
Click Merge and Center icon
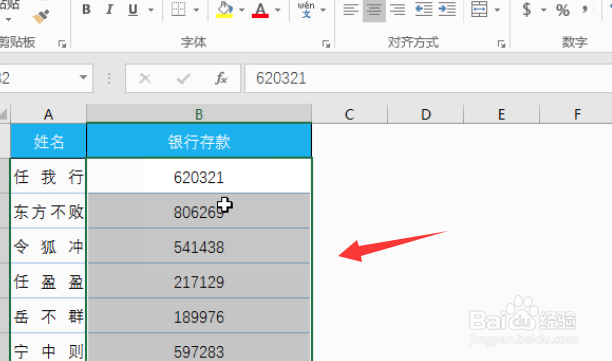tap(479, 9)
